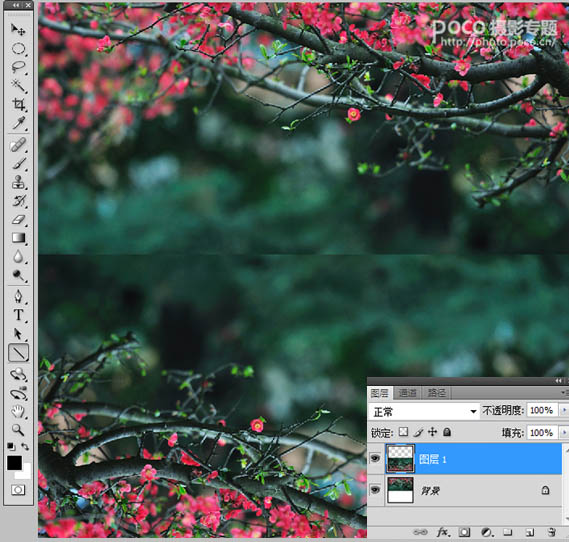Click the 背景 layer name

coord(430,491)
